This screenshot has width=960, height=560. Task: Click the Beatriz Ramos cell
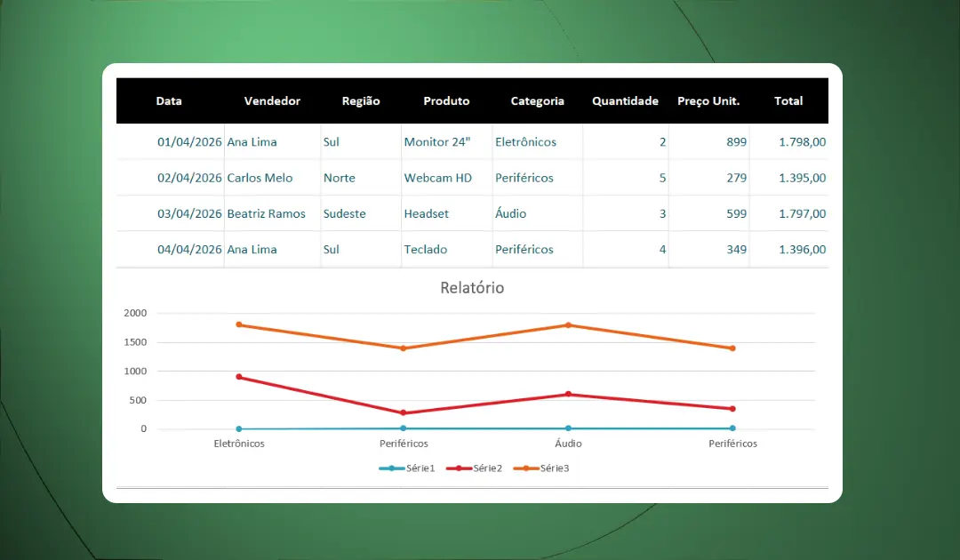pos(266,213)
